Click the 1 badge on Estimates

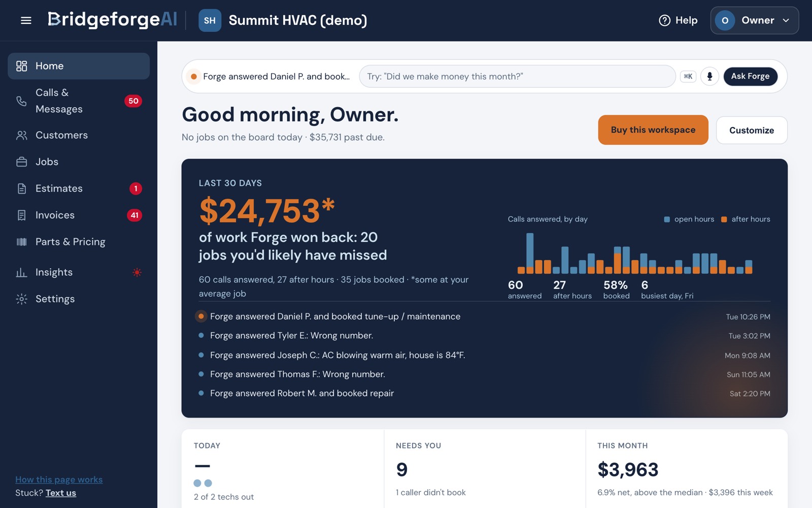[x=136, y=188]
